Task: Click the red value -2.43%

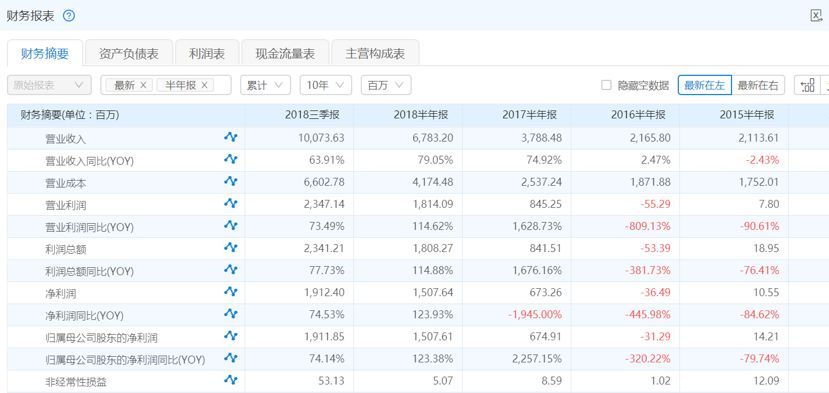Action: coord(763,160)
